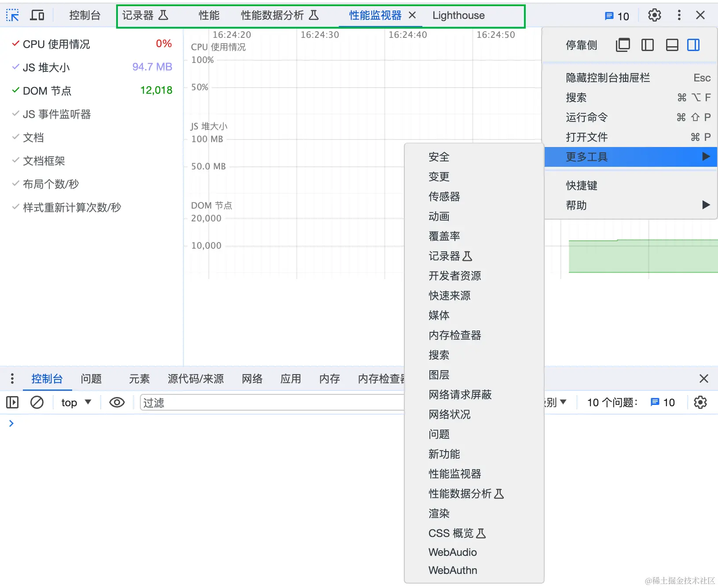Open 变更 from more tools submenu
This screenshot has width=718, height=588.
tap(474, 176)
